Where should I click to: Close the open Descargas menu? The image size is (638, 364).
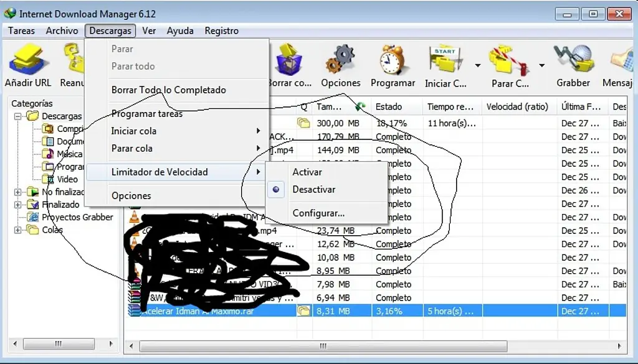pos(110,30)
